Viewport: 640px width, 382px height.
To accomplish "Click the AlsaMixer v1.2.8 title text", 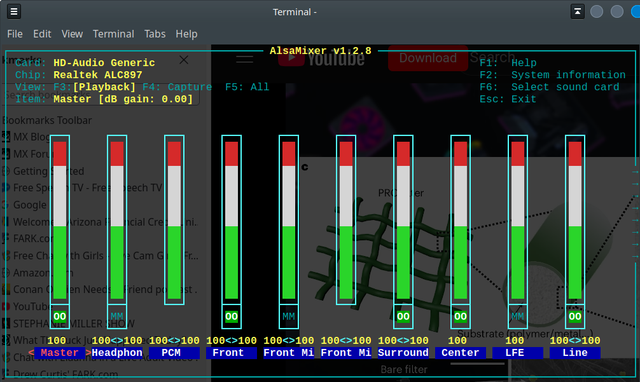I will [x=320, y=51].
